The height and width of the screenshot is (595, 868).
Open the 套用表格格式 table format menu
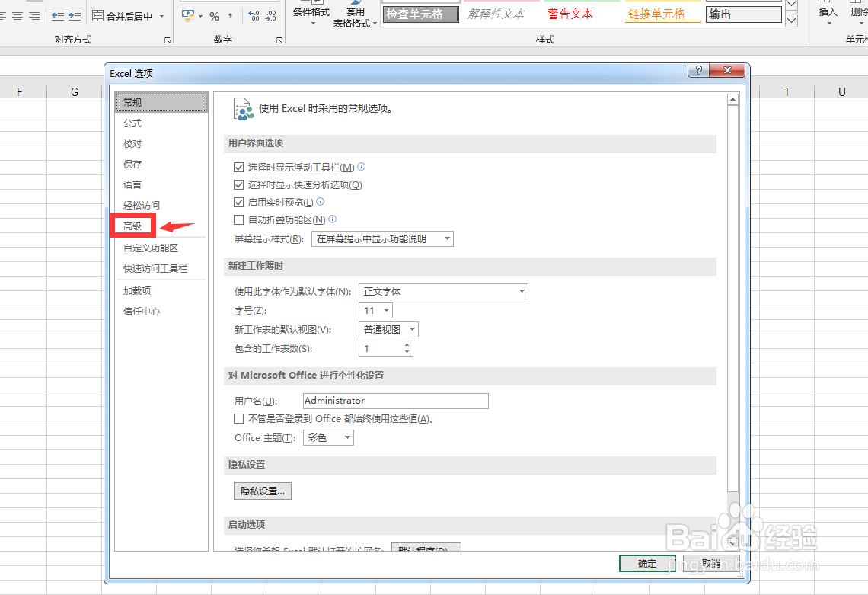(355, 15)
